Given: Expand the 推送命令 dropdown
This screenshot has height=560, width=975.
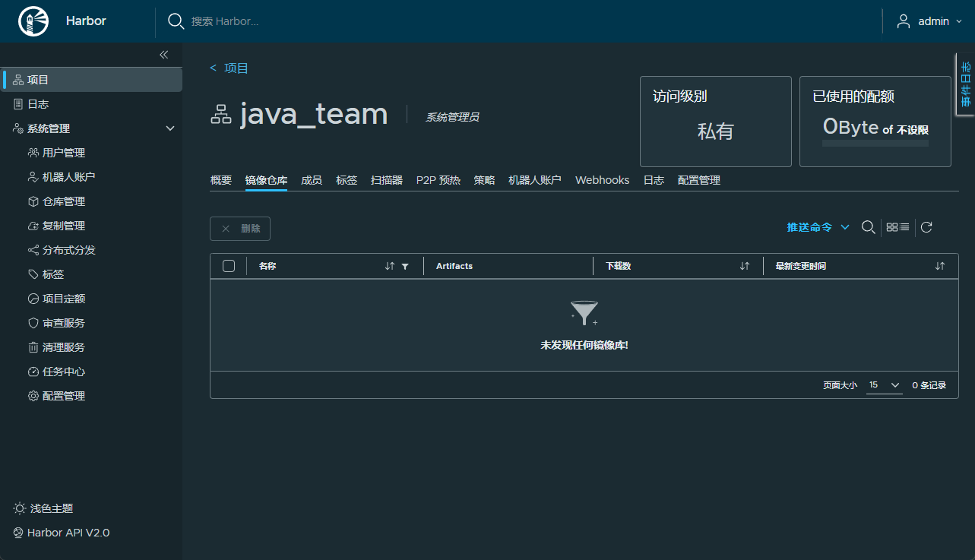Looking at the screenshot, I should pyautogui.click(x=818, y=227).
